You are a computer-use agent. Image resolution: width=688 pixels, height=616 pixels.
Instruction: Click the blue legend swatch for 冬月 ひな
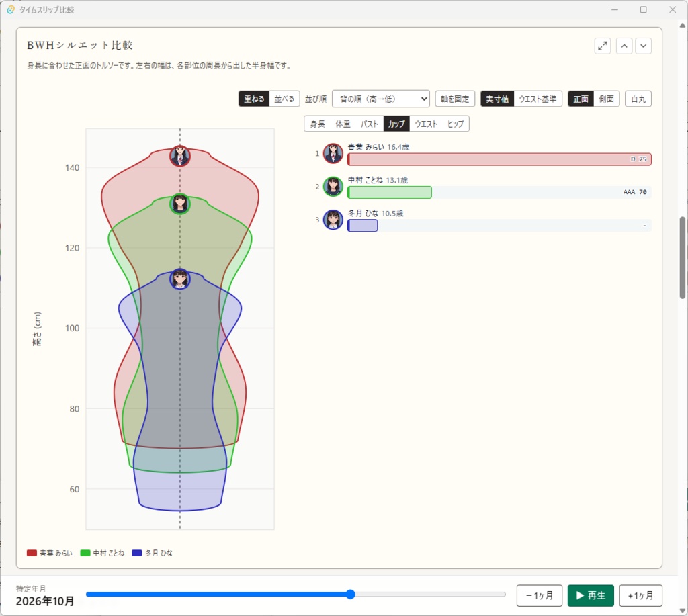pos(137,553)
